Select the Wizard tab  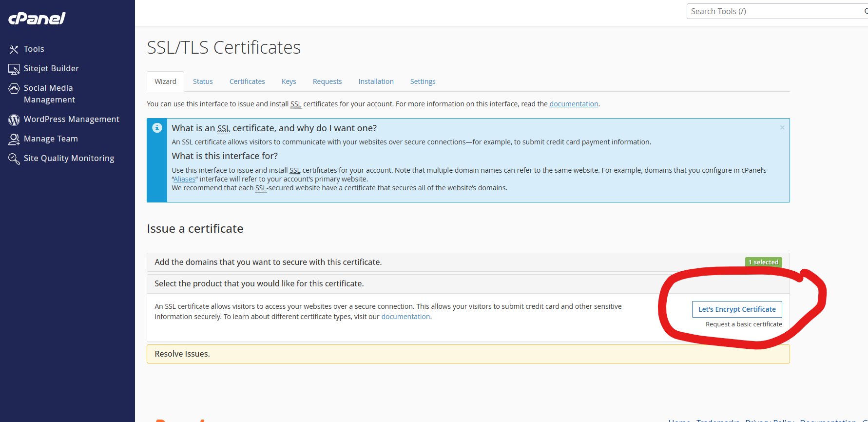pyautogui.click(x=165, y=81)
